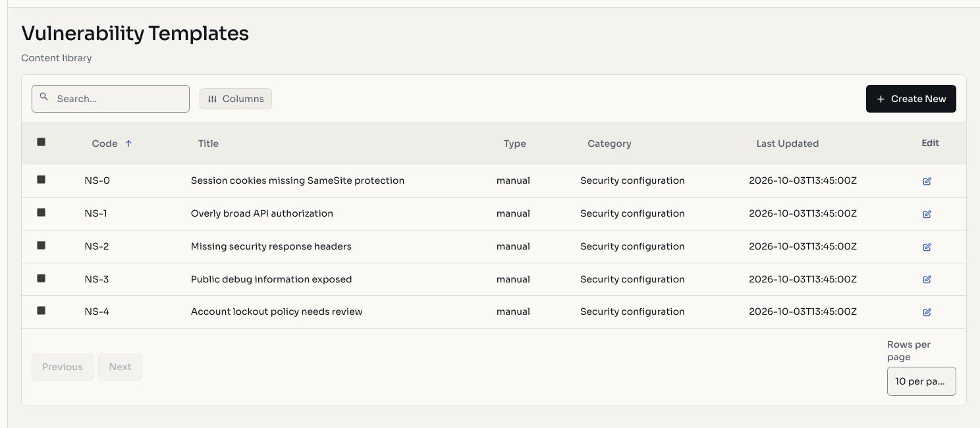Open edit for the NS-4 template
The width and height of the screenshot is (980, 428).
[x=927, y=312]
